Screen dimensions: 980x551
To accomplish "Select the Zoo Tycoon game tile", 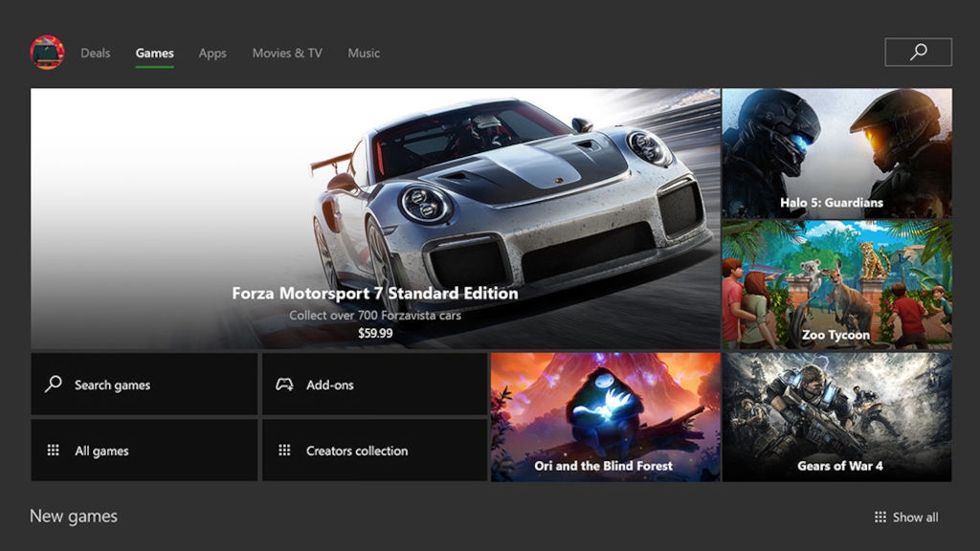I will tap(836, 284).
